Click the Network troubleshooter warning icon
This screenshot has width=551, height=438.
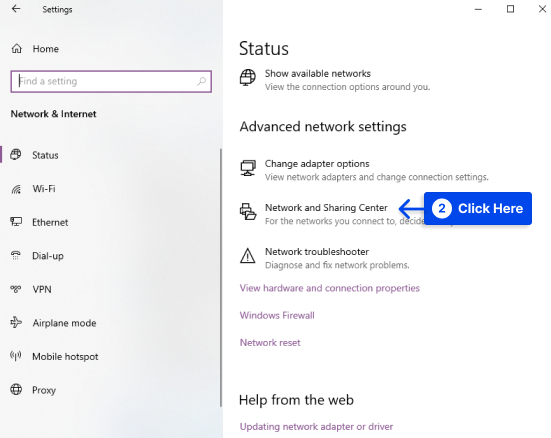pyautogui.click(x=248, y=256)
